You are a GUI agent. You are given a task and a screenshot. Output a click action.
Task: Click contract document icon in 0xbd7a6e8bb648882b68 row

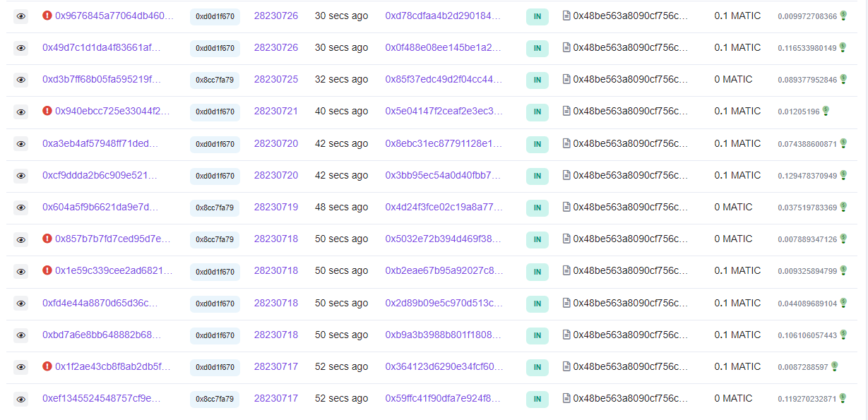point(566,335)
